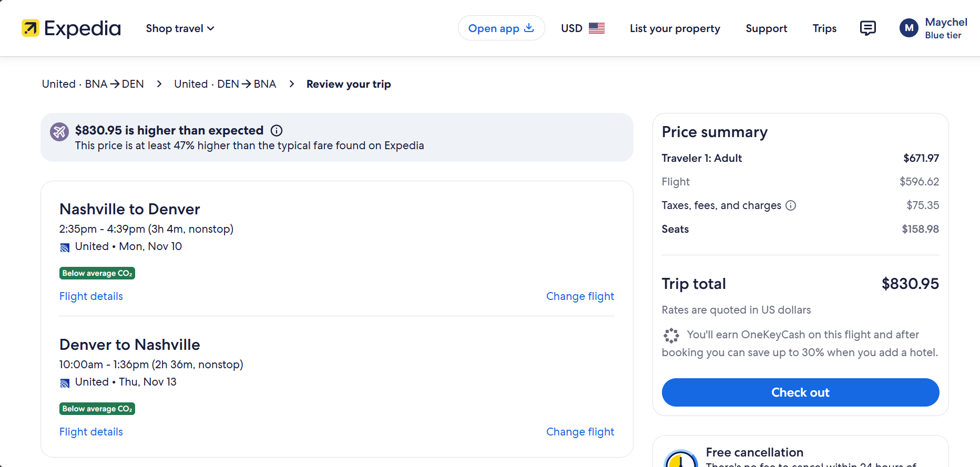Click the Below average CO₂ badge for Nashville to Denver
Screen dimensions: 980x467
[x=97, y=273]
